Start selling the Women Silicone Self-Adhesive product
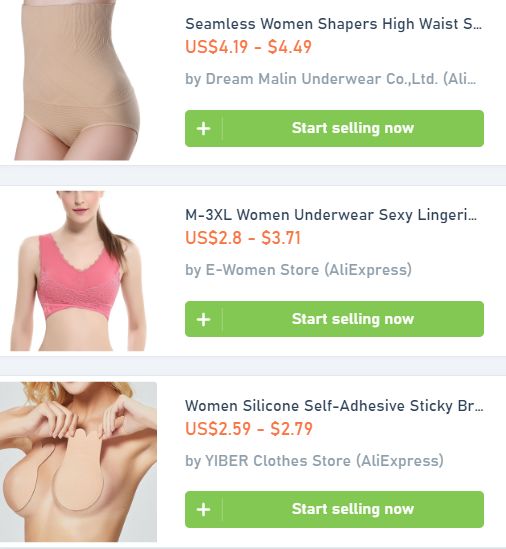 334,509
